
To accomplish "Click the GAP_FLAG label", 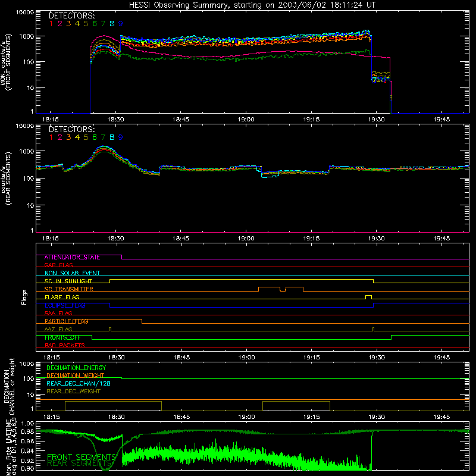I will (x=58, y=265).
